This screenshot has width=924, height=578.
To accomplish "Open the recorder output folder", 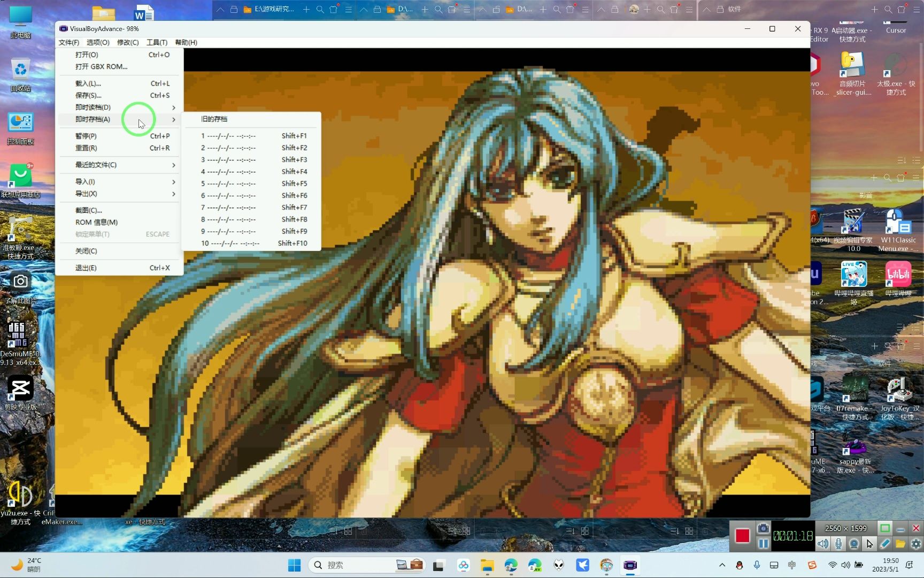I will (x=900, y=544).
